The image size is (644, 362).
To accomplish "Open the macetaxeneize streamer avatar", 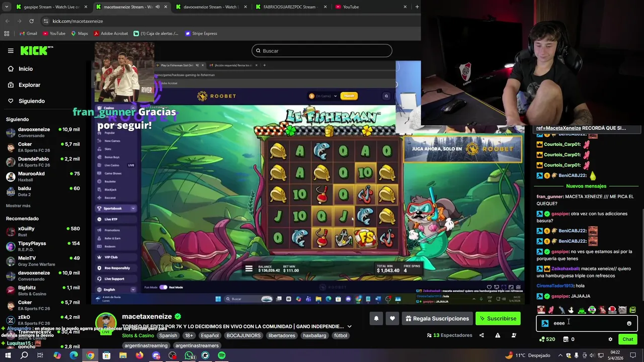I will point(106,323).
